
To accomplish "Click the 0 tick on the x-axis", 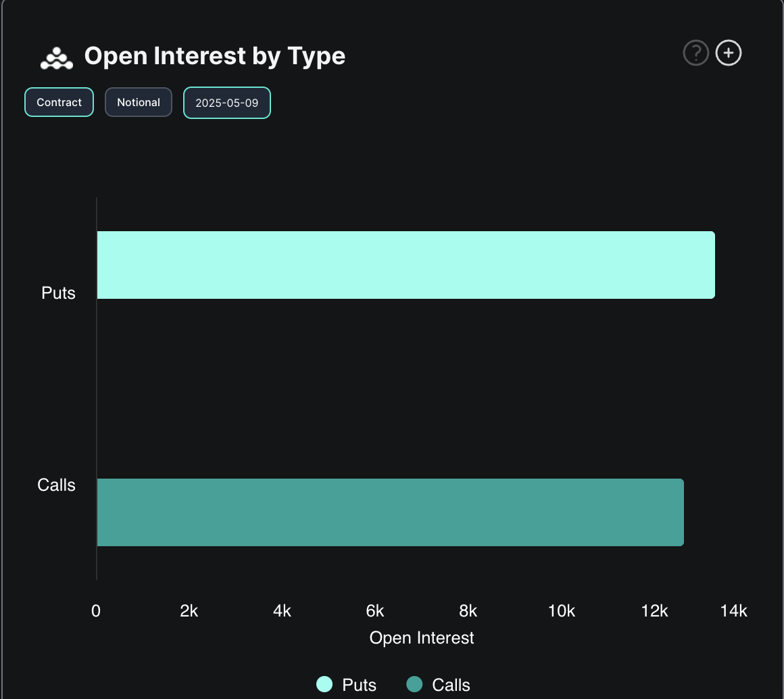I will pos(96,611).
